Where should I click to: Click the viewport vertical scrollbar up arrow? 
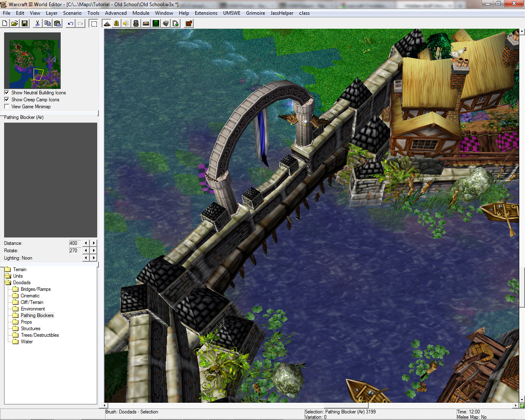pyautogui.click(x=522, y=31)
